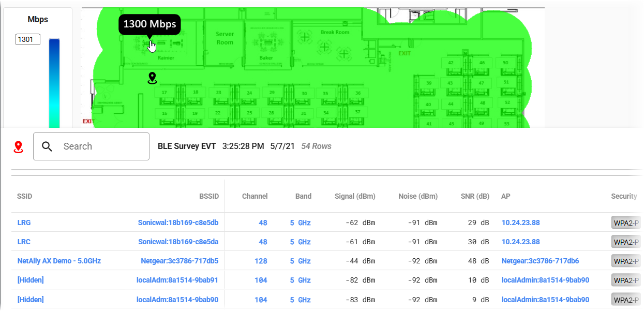Sort table by Signal (dBm) header
Screen dimensions: 644x311
coord(355,196)
